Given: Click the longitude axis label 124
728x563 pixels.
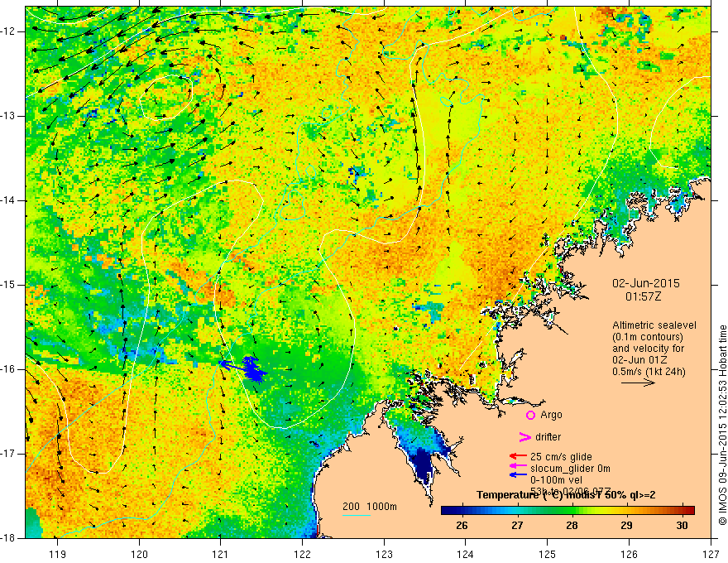Looking at the screenshot, I should coord(466,555).
